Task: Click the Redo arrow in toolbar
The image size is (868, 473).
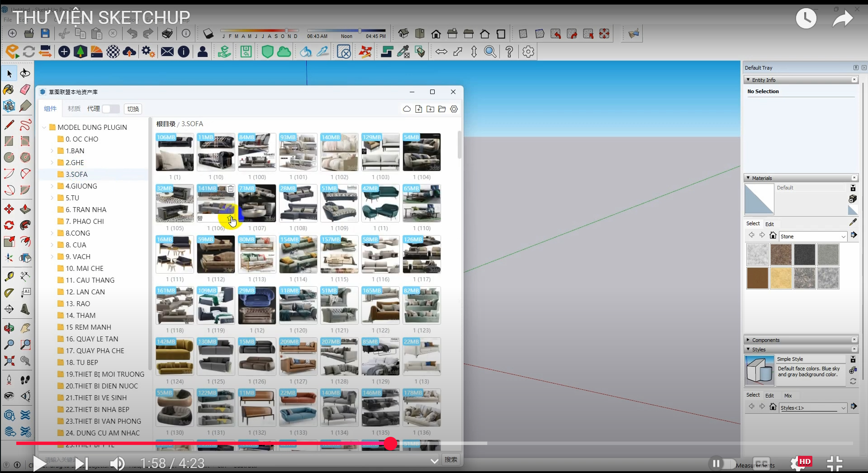Action: [148, 33]
